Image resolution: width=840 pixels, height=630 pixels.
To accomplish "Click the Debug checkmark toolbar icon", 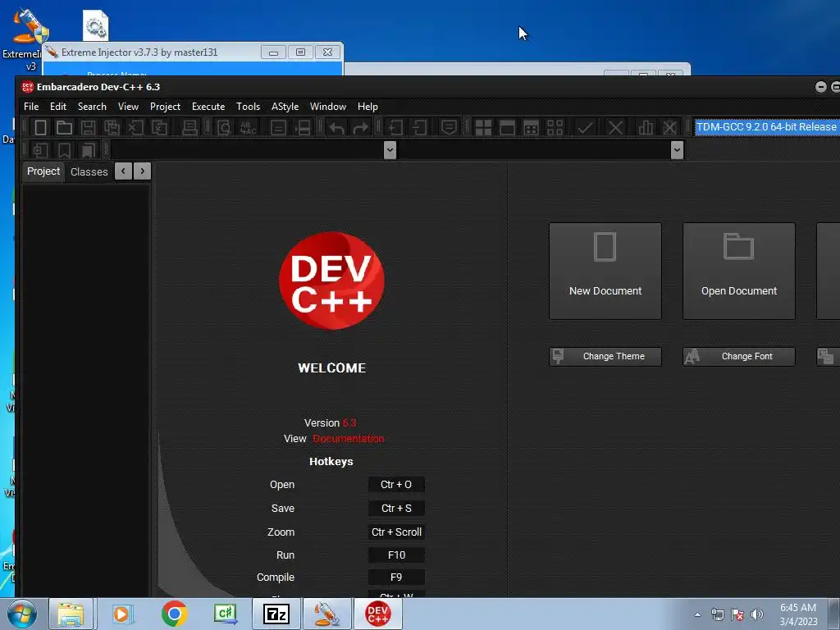I will (x=585, y=127).
